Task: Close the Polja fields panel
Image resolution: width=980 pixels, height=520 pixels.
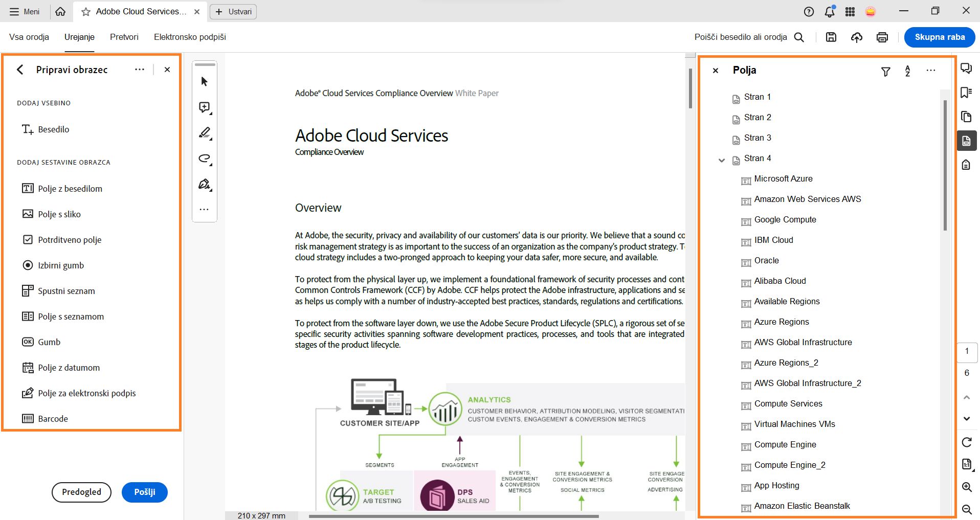Action: [716, 71]
